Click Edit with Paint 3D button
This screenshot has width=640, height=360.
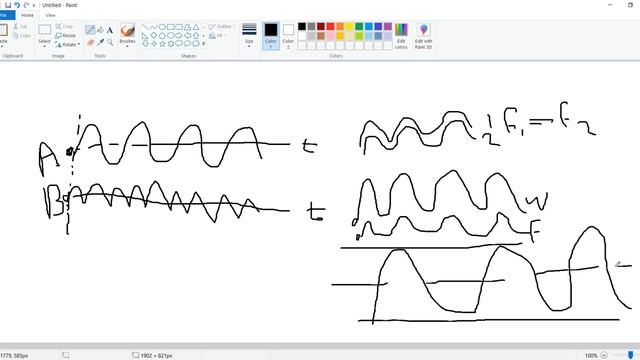[423, 36]
